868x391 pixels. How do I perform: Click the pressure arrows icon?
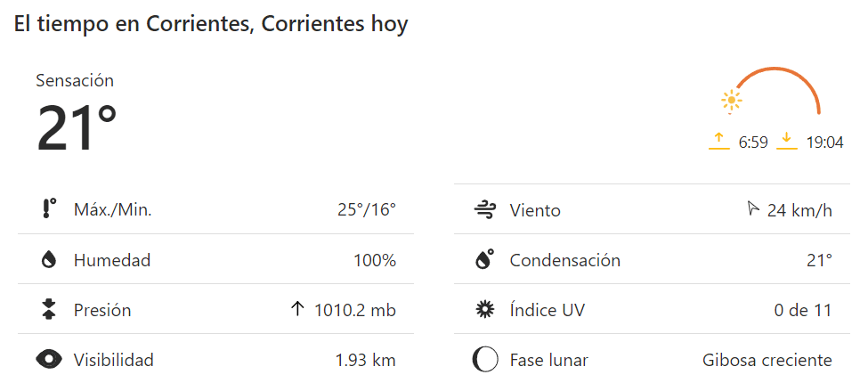point(49,310)
